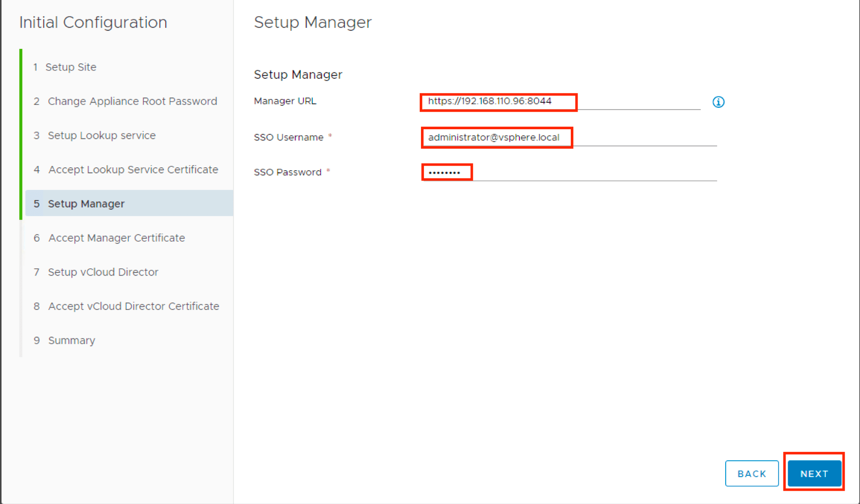The width and height of the screenshot is (860, 504).
Task: Select Setup Lookup service step
Action: point(101,136)
